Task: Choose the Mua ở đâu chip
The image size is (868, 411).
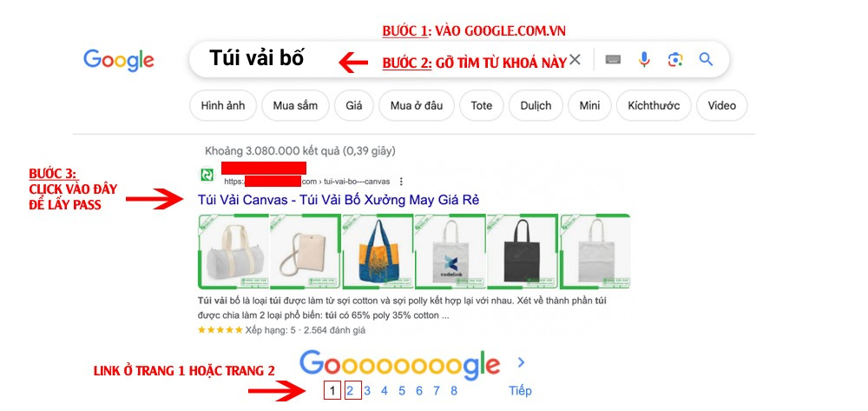Action: click(417, 105)
